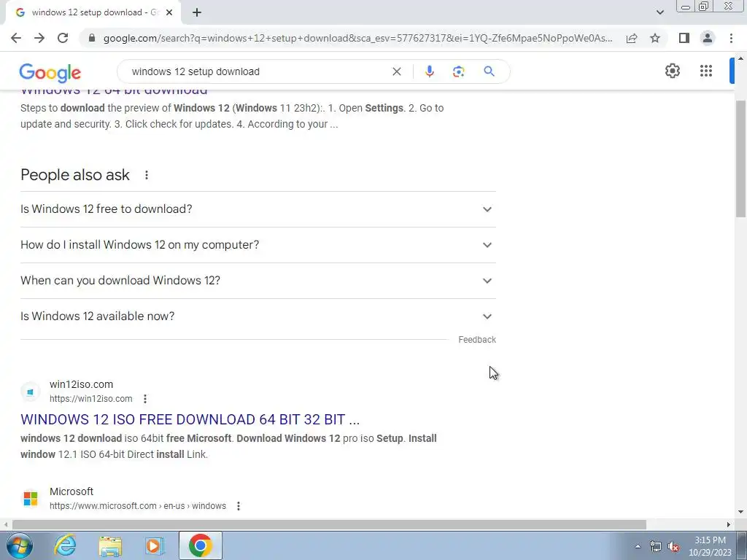Viewport: 747px width, 560px height.
Task: Show hidden system tray icons
Action: pos(638,546)
